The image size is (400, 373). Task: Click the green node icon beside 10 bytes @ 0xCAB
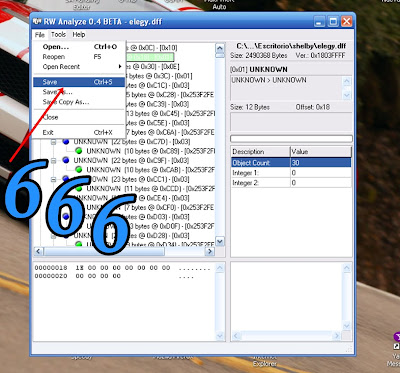[x=79, y=170]
